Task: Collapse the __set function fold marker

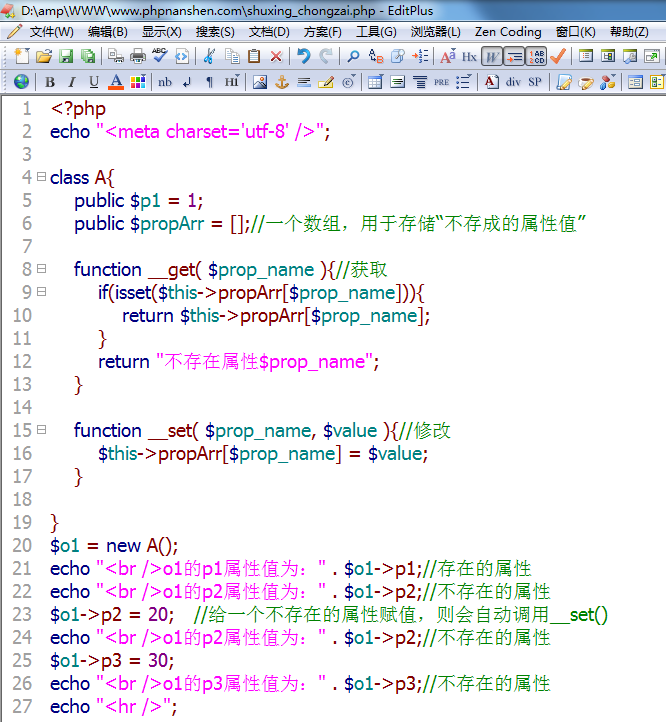Action: 41,430
